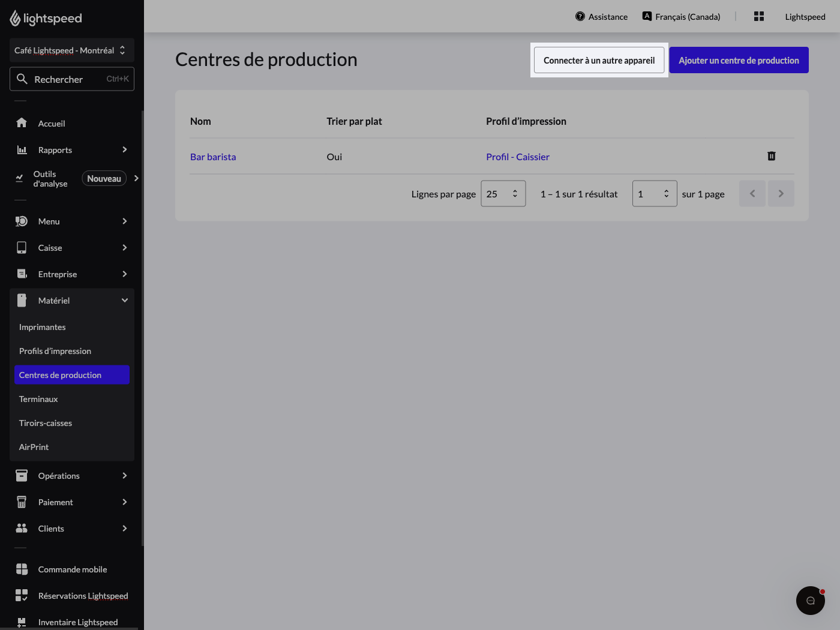Click the Accueil home icon
The image size is (840, 630).
(22, 123)
